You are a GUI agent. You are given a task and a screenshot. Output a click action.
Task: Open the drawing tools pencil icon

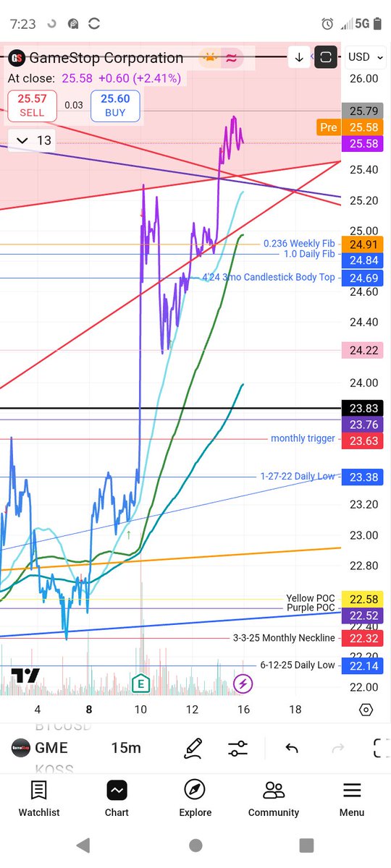[193, 748]
